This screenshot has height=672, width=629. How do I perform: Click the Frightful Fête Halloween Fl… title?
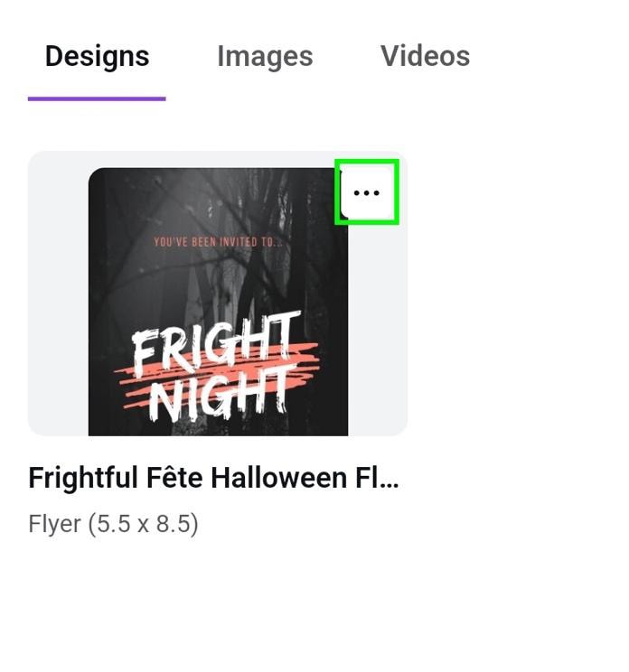[213, 478]
